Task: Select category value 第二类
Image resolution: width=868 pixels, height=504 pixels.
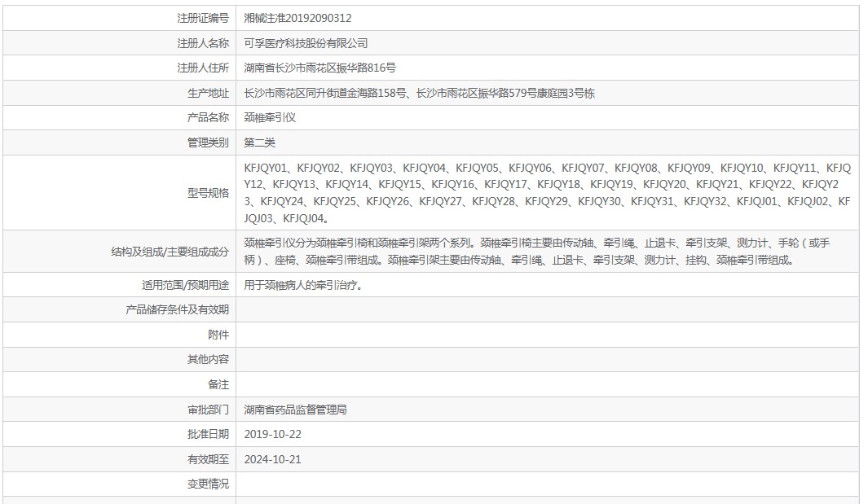Action: click(260, 142)
